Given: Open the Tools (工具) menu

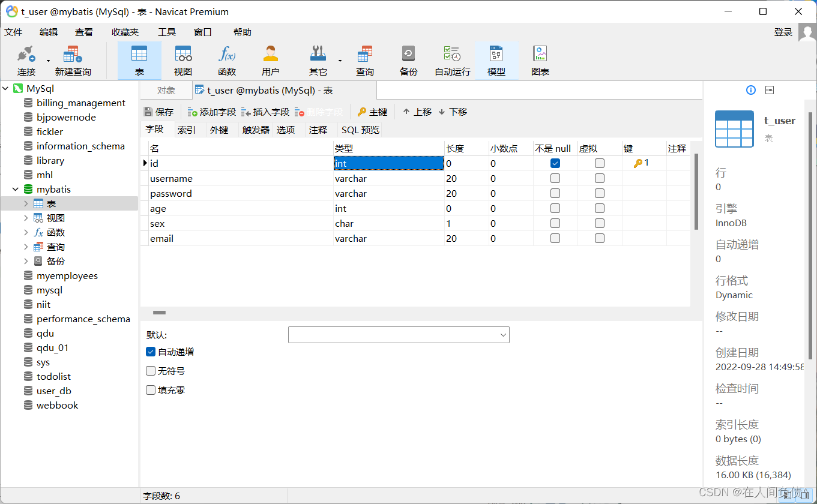Looking at the screenshot, I should coord(167,32).
